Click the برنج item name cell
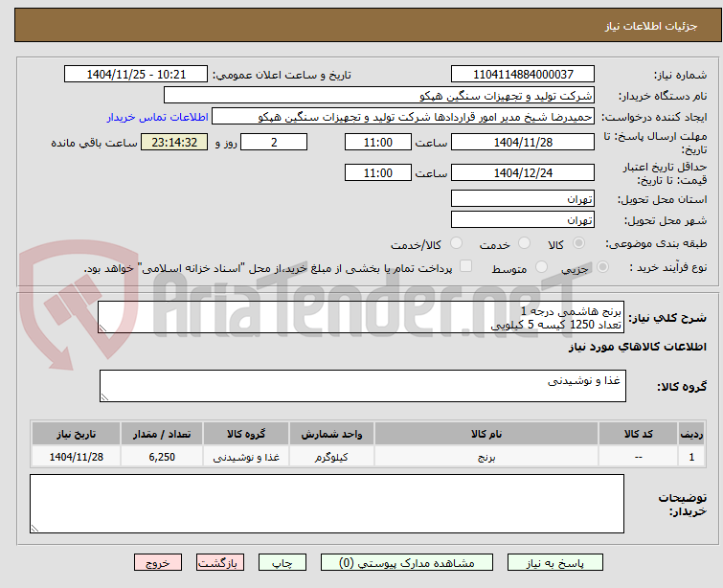This screenshot has height=588, width=723. point(486,457)
